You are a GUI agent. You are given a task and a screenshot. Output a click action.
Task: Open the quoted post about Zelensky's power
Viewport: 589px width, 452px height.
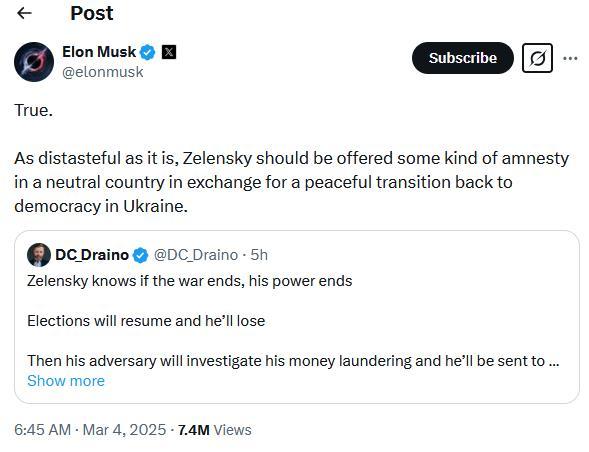297,317
